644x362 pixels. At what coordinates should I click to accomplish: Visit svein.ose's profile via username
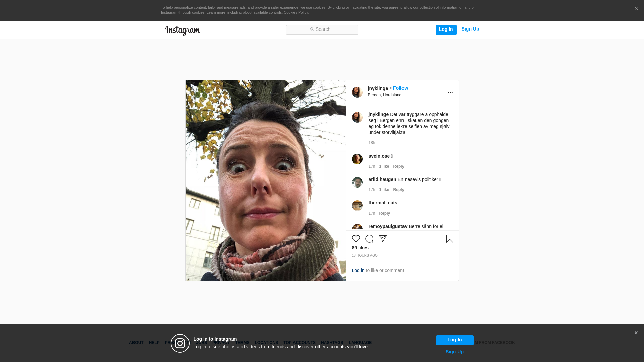coord(379,156)
